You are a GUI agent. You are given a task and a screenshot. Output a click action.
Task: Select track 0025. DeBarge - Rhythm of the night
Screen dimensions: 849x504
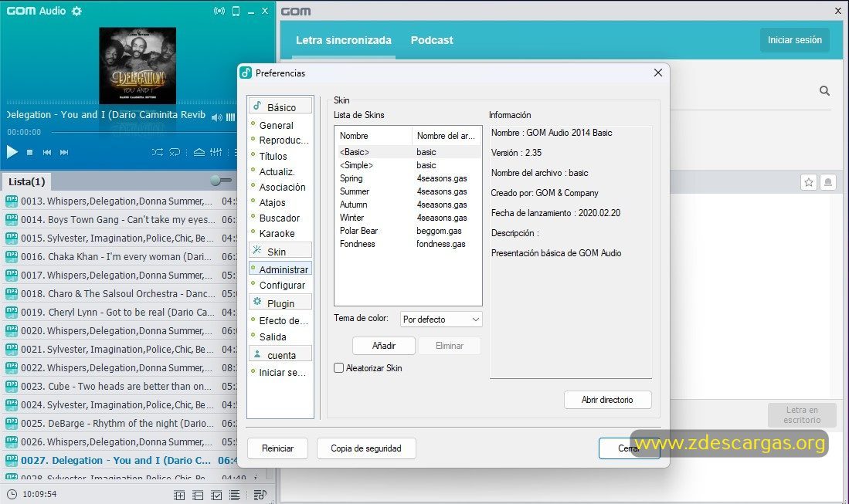(x=120, y=424)
